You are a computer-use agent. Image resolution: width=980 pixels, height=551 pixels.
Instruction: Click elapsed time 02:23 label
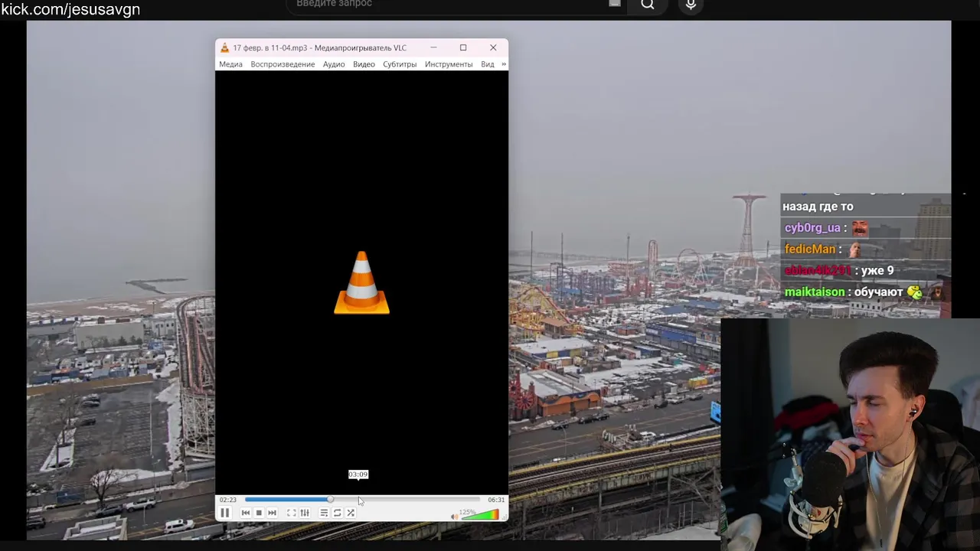228,500
